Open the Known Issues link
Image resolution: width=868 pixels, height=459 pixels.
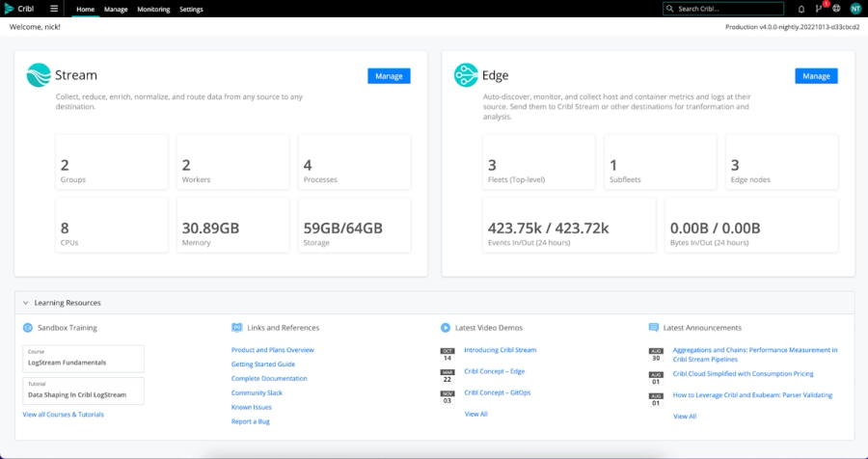point(252,408)
